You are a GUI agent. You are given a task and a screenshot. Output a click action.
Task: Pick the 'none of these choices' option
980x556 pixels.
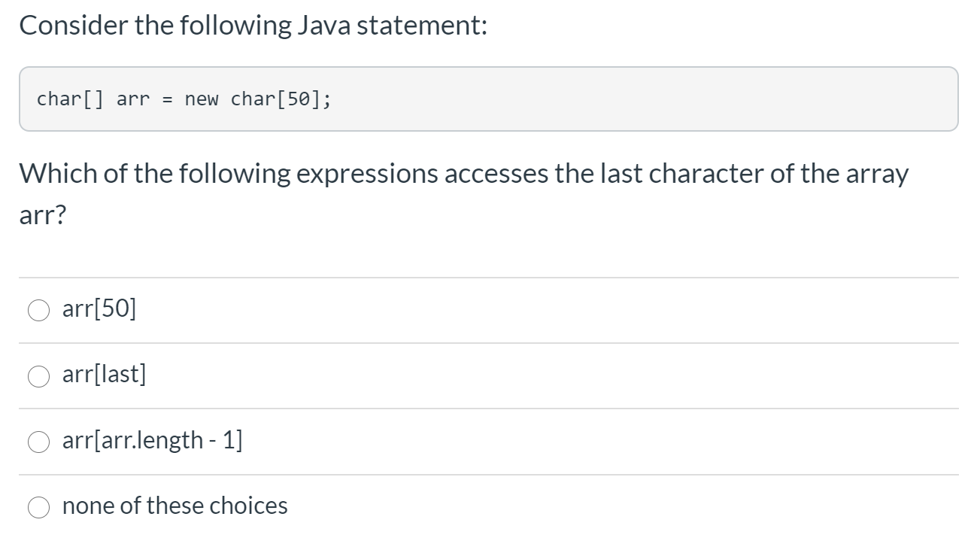(x=38, y=508)
